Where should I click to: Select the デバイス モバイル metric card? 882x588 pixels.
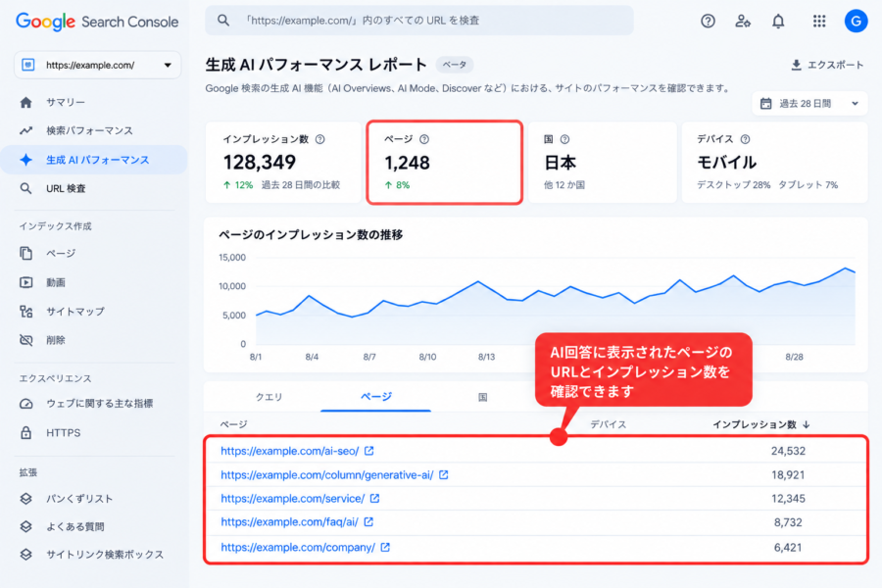[774, 162]
